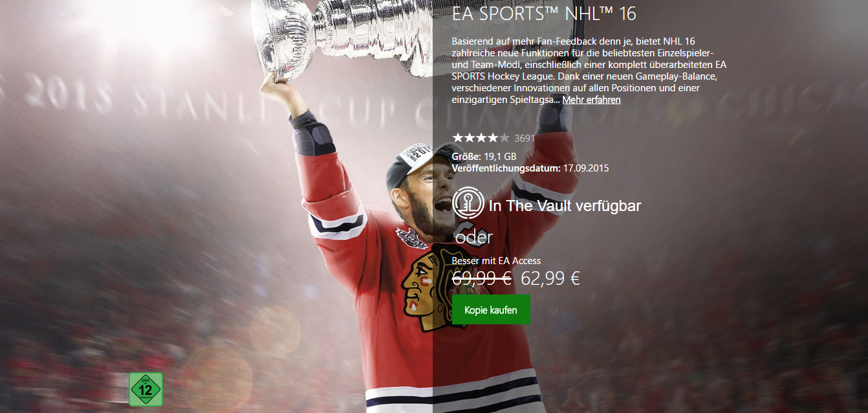Select the first rating star

pos(458,137)
